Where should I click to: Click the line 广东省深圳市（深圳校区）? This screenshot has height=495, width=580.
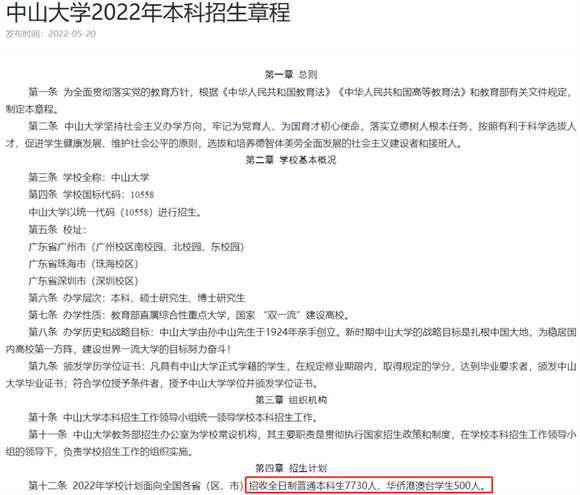(x=84, y=281)
